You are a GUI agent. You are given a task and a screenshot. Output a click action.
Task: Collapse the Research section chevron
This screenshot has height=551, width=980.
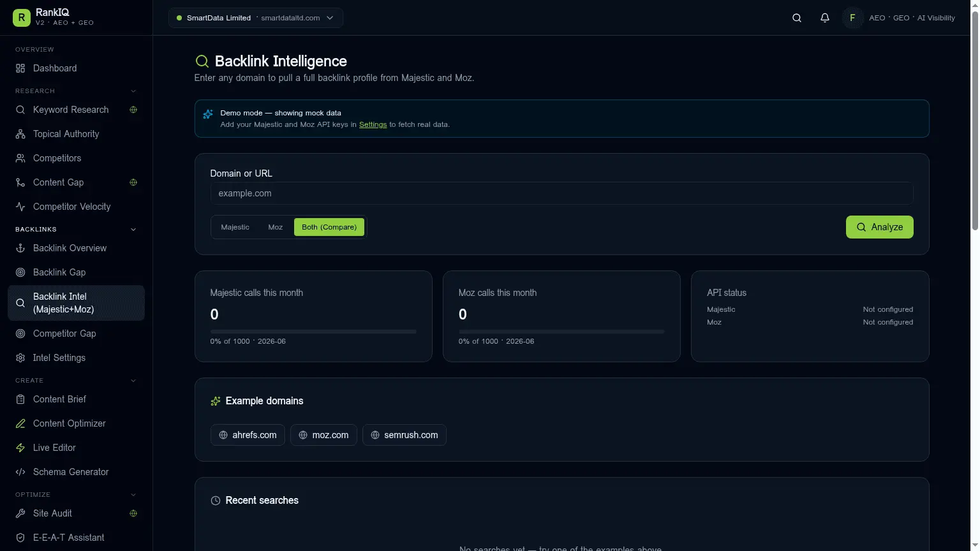[x=133, y=91]
